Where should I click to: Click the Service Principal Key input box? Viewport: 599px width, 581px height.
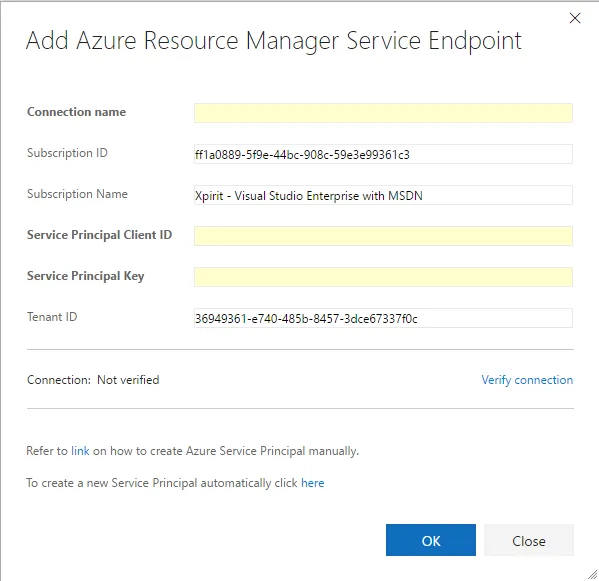pos(383,277)
